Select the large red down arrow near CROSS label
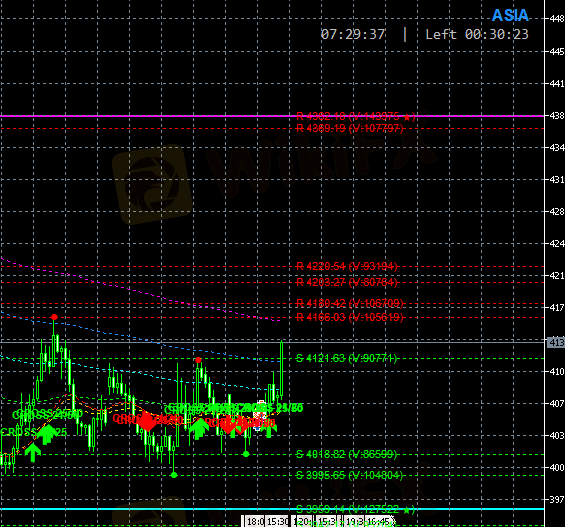The image size is (565, 527). (x=147, y=422)
